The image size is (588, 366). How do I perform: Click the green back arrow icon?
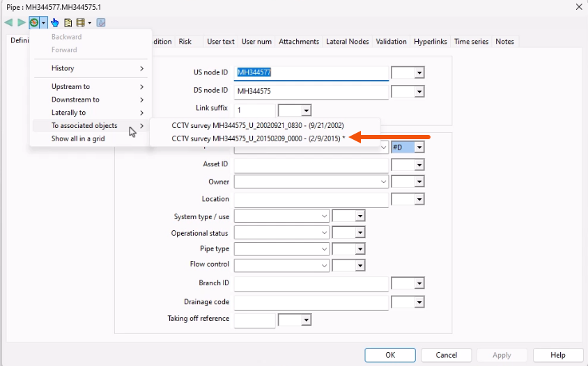[x=8, y=22]
